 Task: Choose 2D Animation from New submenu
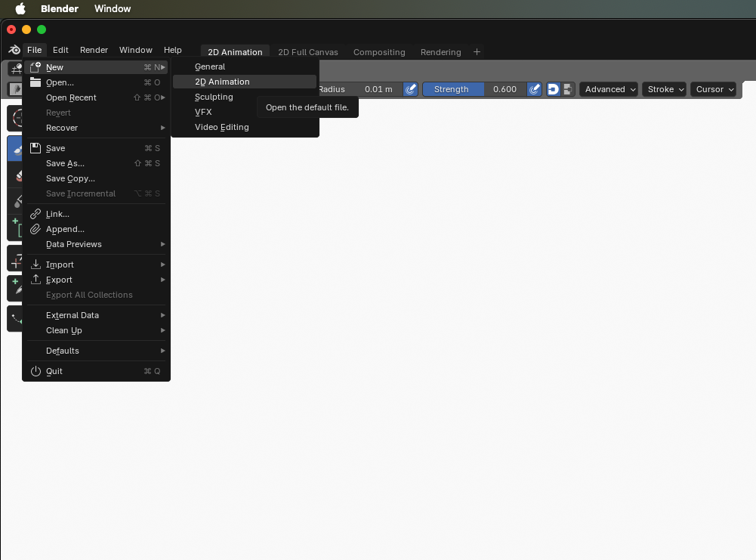[x=222, y=82]
